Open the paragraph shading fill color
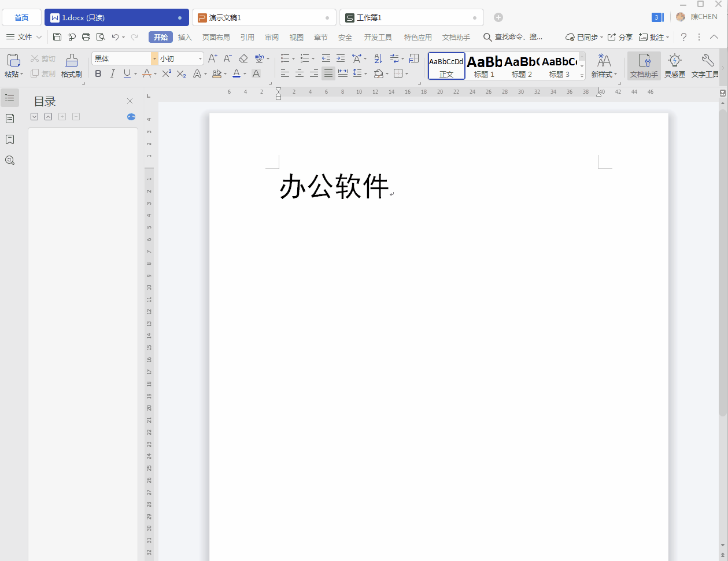The width and height of the screenshot is (728, 561). 378,73
